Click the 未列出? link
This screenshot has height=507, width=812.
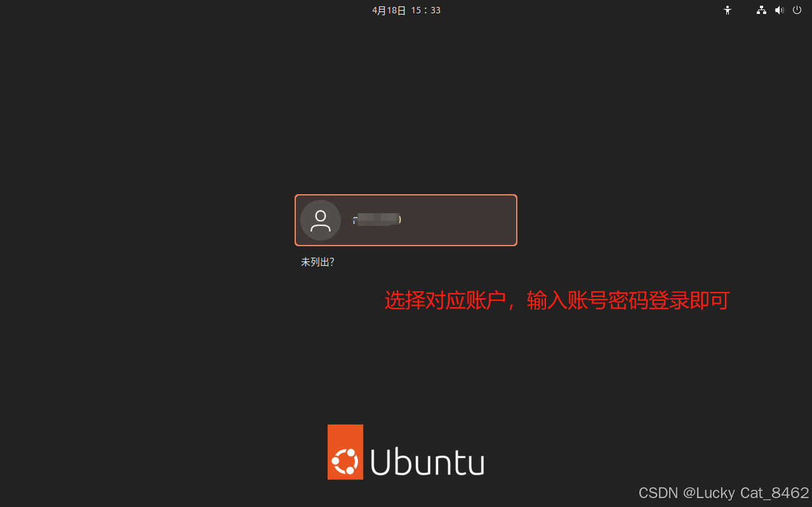pyautogui.click(x=317, y=262)
